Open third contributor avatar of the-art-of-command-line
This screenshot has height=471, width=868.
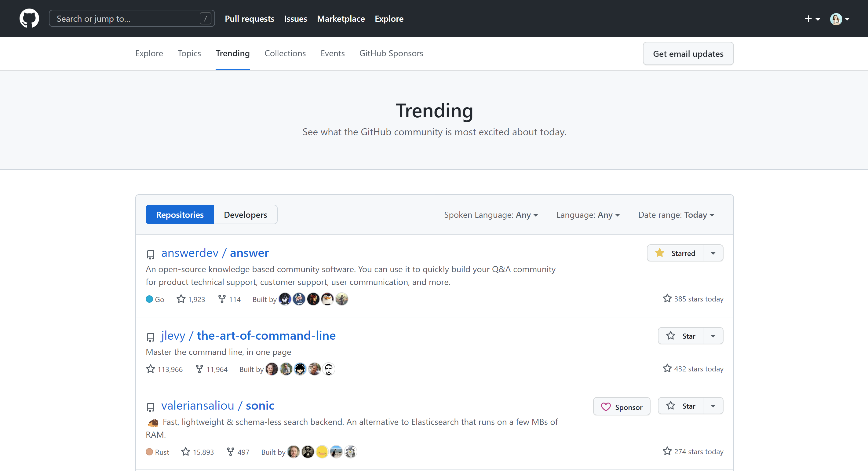[x=300, y=369]
